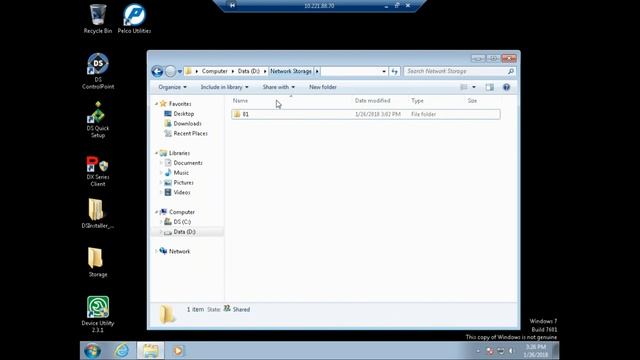Select the DSInstaller folder on desktop
This screenshot has width=640, height=360.
(97, 213)
